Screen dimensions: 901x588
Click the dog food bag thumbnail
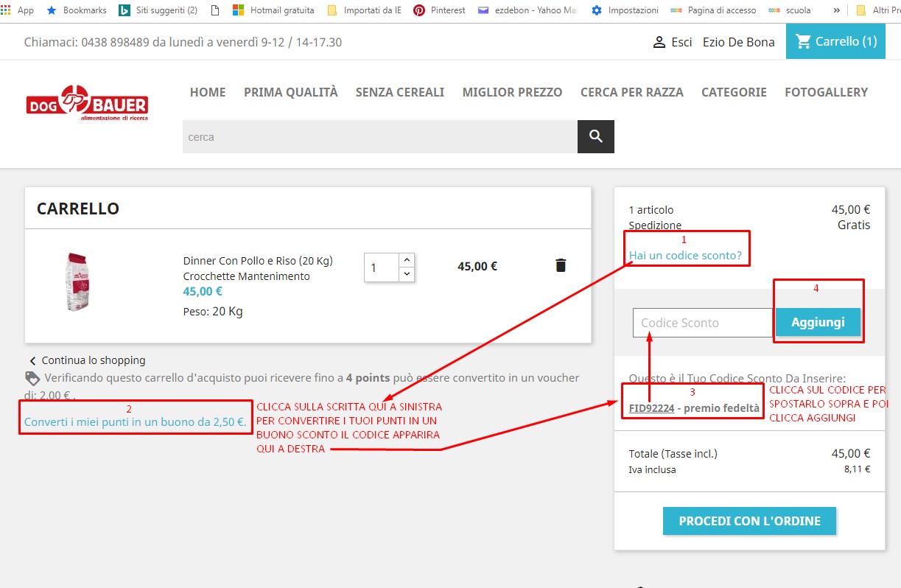pos(78,281)
